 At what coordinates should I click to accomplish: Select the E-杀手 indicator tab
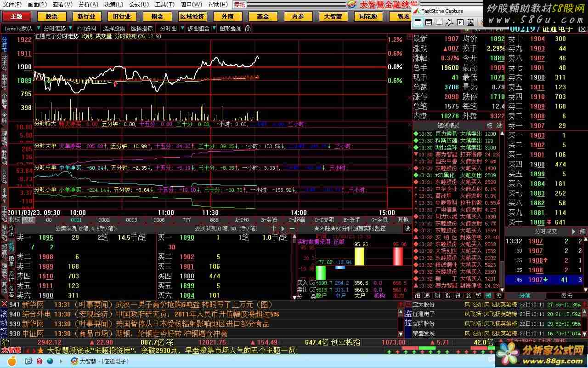pyautogui.click(x=351, y=220)
